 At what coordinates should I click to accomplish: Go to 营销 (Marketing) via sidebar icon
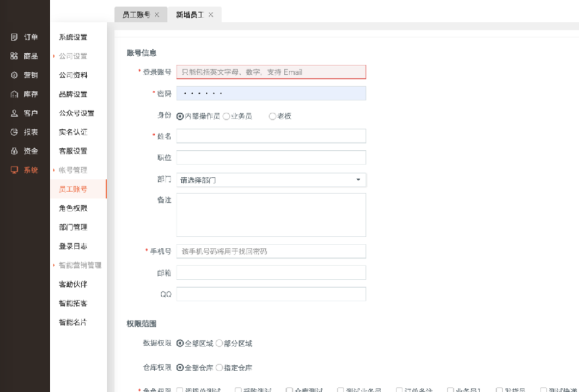[14, 75]
